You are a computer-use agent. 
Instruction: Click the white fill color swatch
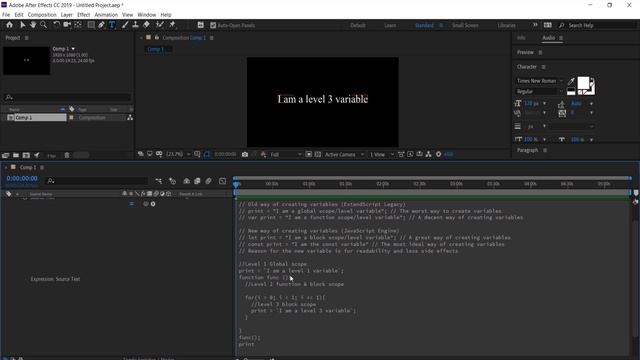tap(583, 83)
